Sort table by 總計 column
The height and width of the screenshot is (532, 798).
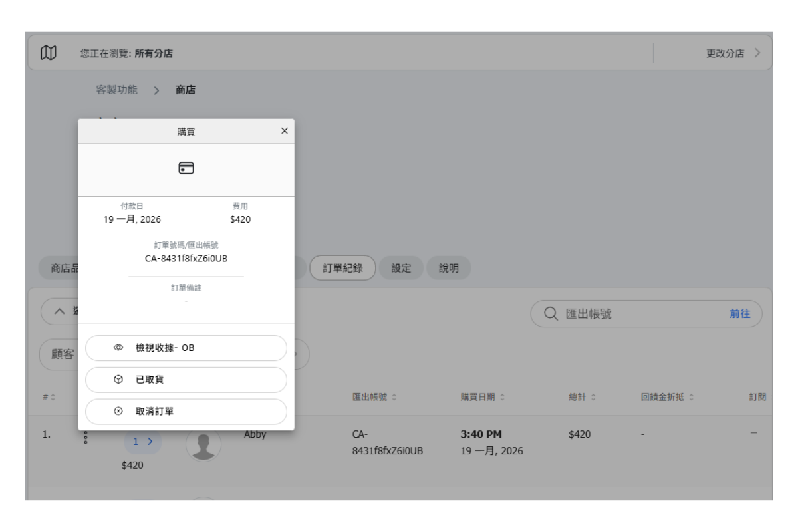point(582,397)
